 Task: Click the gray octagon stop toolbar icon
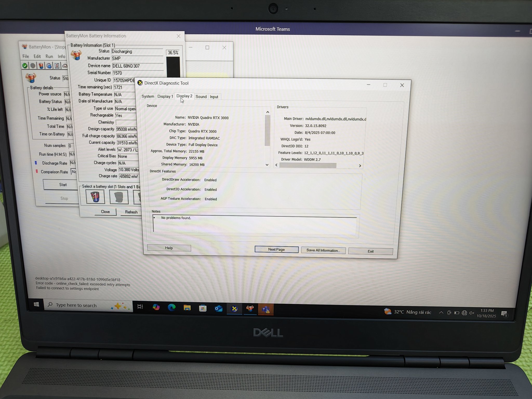pyautogui.click(x=33, y=66)
